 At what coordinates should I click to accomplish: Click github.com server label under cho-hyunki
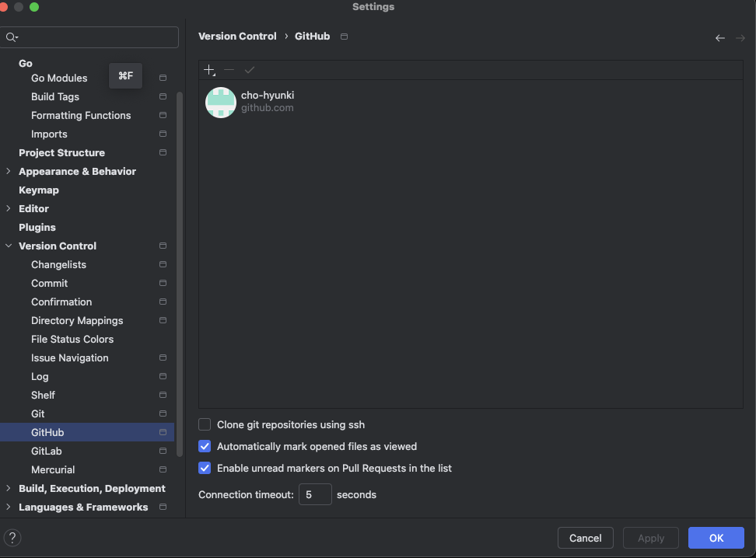coord(267,107)
